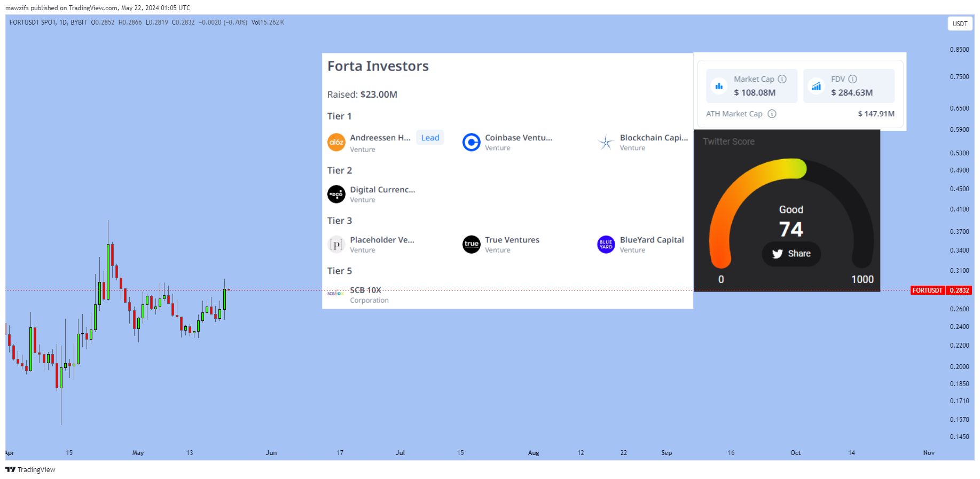Open SCB 10X investor link

365,290
